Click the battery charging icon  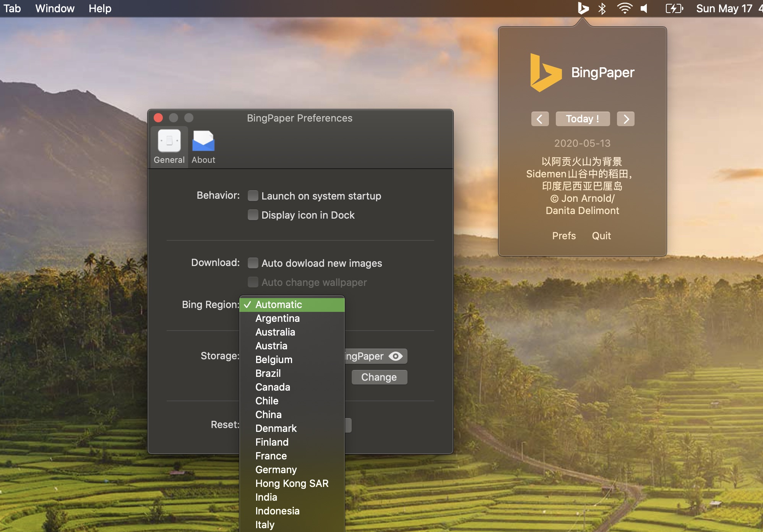coord(674,8)
